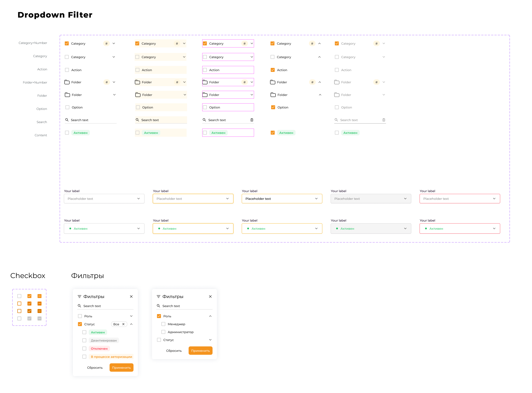Tick the Отключен status checkbox
This screenshot has width=532, height=393.
[84, 349]
